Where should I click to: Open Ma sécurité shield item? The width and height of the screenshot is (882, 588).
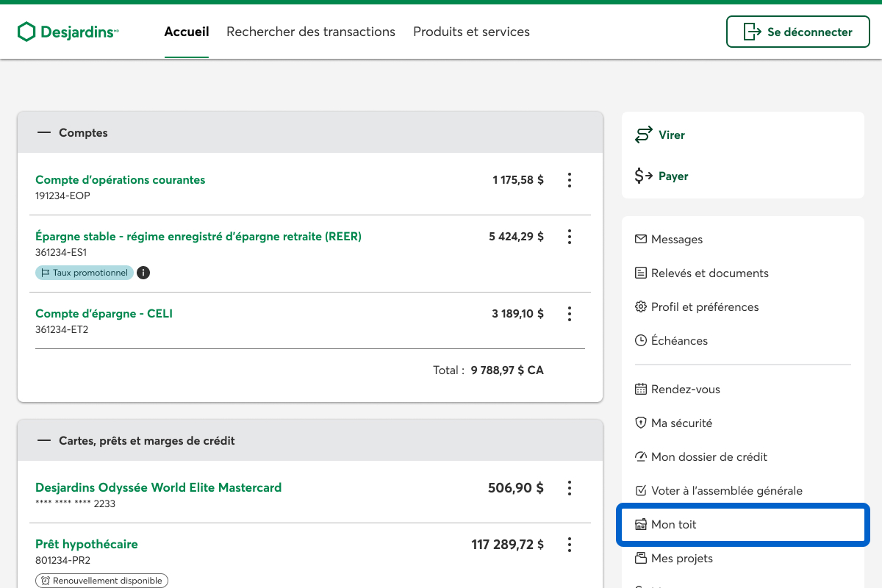click(681, 423)
